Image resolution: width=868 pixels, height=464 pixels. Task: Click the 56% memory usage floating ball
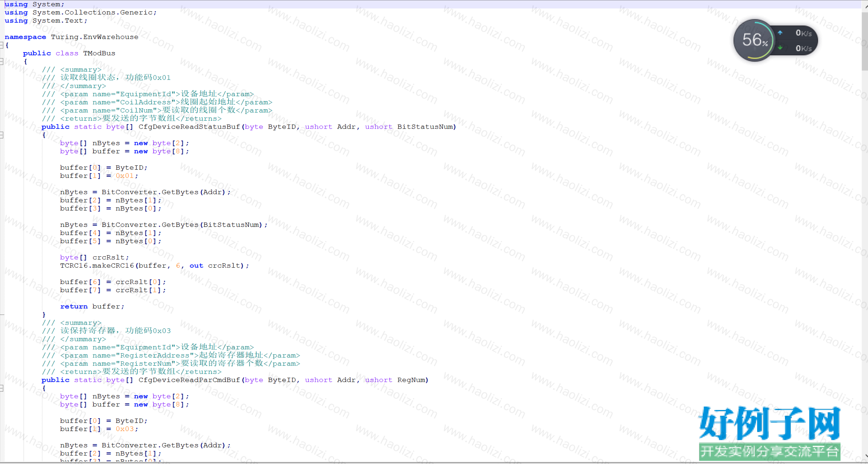(754, 40)
